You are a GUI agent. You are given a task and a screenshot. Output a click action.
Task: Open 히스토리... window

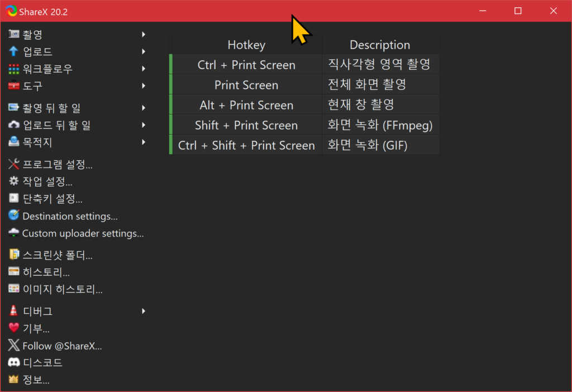coord(77,272)
